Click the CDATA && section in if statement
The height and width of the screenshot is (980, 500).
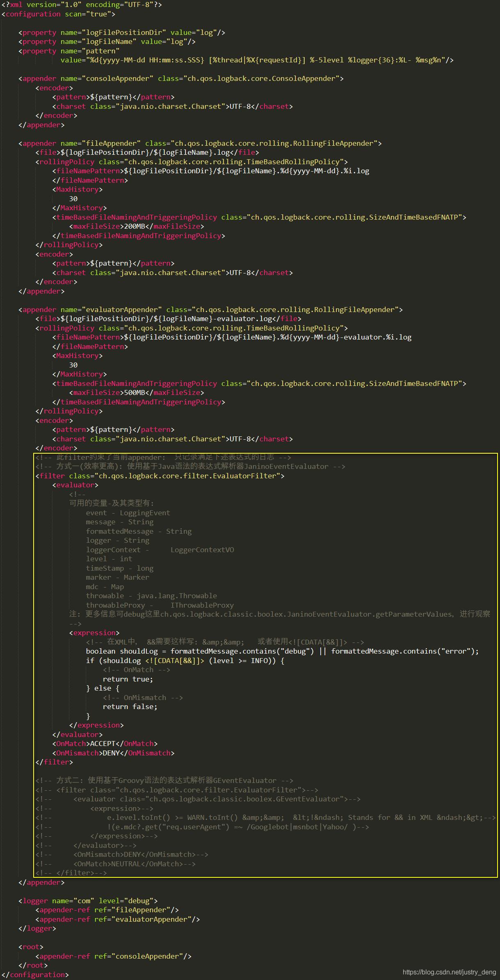pos(174,661)
